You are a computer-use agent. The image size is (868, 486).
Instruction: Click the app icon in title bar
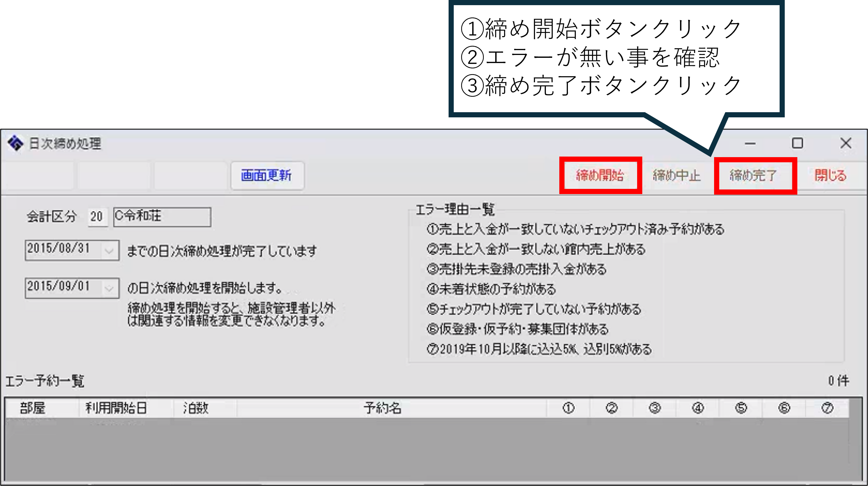coord(15,144)
